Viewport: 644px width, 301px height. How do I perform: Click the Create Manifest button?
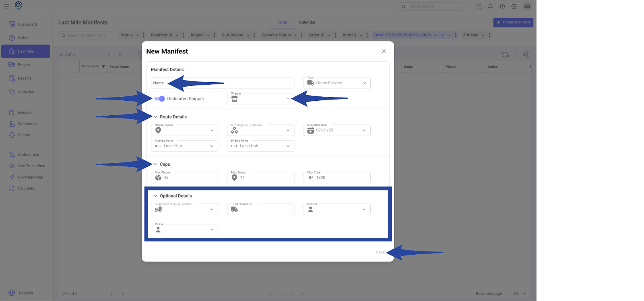tap(513, 23)
